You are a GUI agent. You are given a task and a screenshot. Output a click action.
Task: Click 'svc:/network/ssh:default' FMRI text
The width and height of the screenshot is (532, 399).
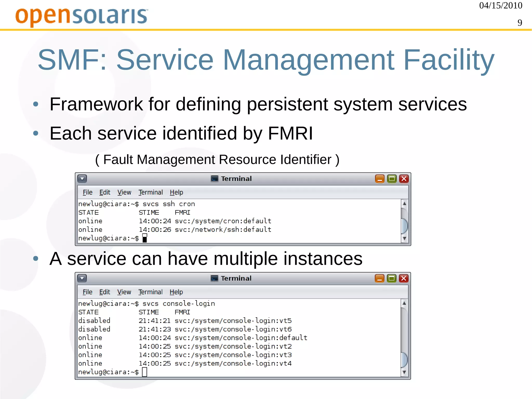pos(223,230)
